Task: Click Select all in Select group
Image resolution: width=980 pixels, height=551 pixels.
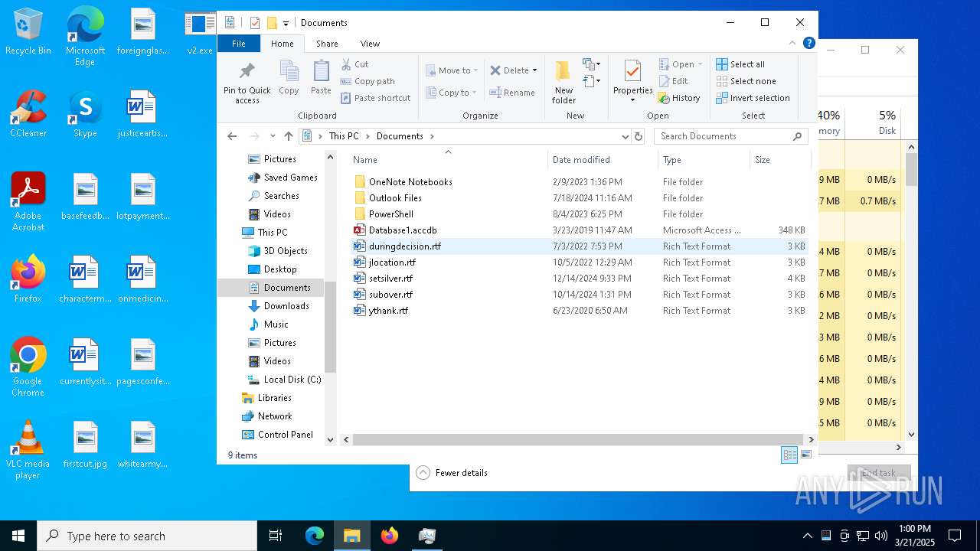Action: pos(740,64)
